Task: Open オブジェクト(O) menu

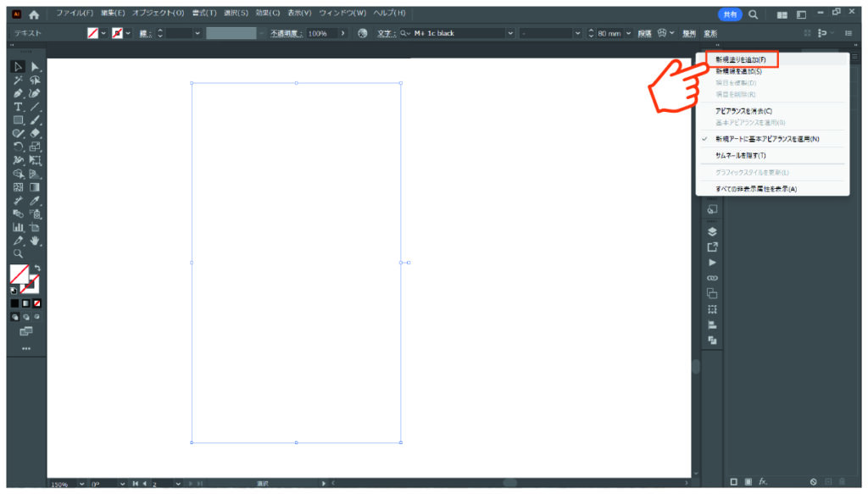Action: pyautogui.click(x=158, y=13)
